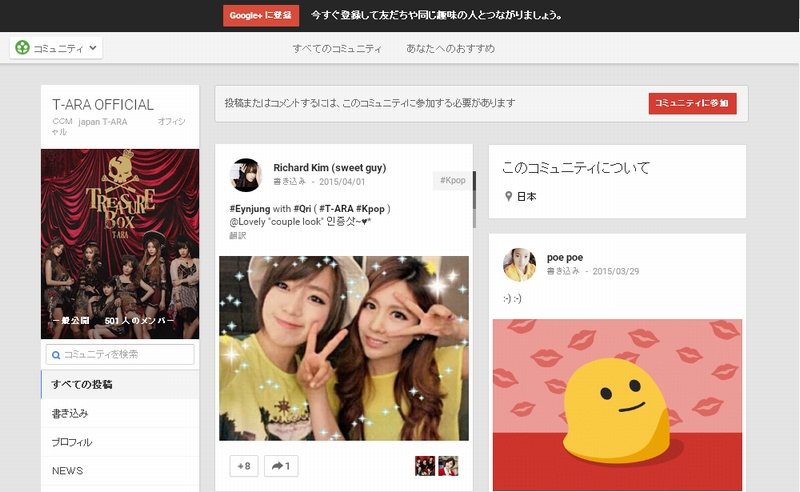
Task: Expand the コミュニティ dropdown arrow
Action: click(93, 48)
